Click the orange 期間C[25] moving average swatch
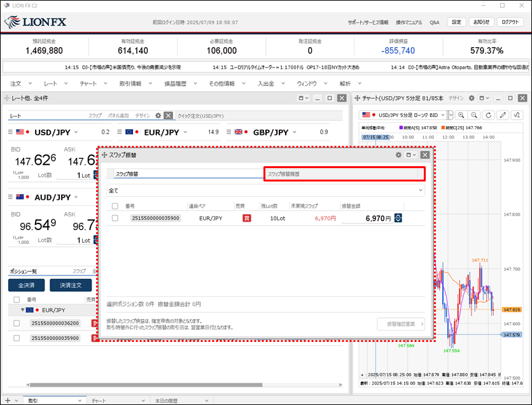Image resolution: width=532 pixels, height=405 pixels. 443,127
